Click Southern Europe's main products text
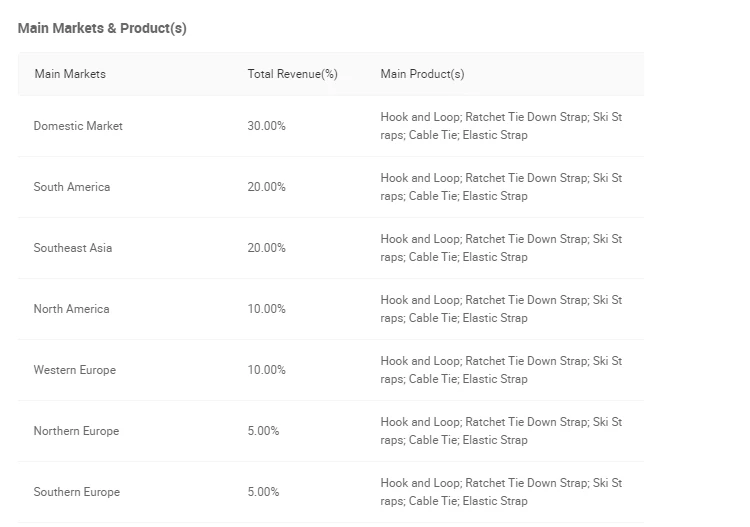Image resolution: width=750 pixels, height=527 pixels. pyautogui.click(x=501, y=492)
